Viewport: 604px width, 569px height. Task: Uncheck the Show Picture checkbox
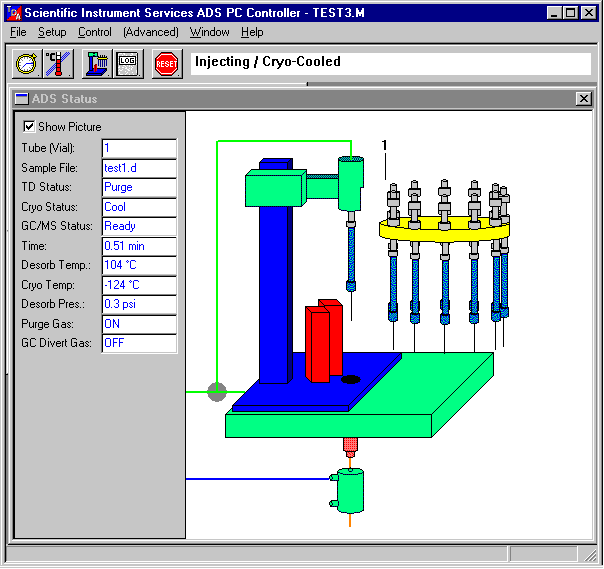29,126
